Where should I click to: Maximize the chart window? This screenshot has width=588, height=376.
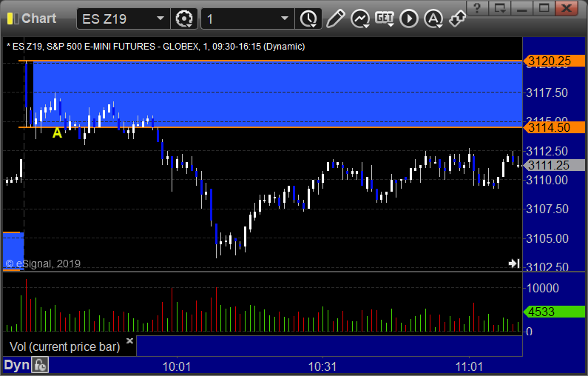tap(544, 8)
